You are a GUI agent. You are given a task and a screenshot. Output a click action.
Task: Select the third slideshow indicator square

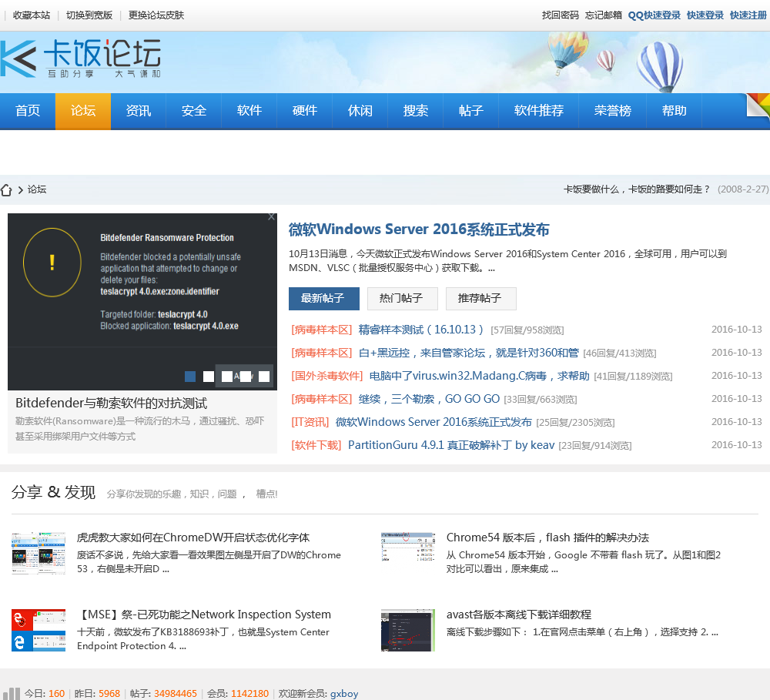tap(227, 377)
